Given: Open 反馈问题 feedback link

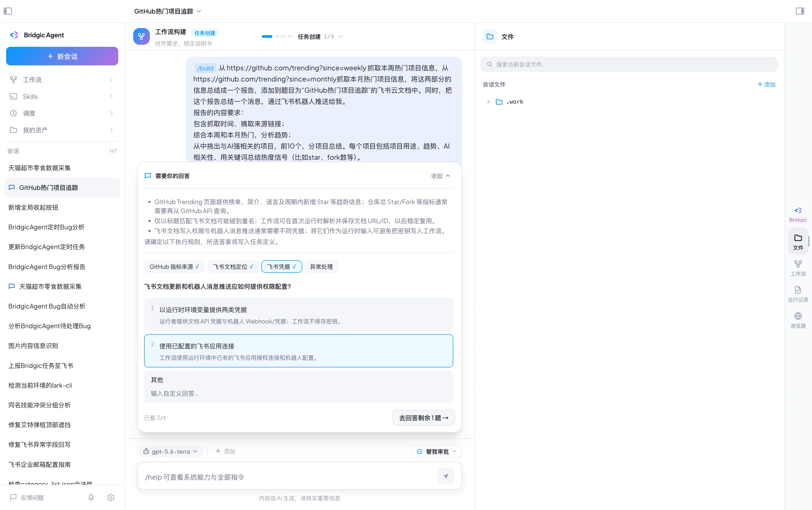Looking at the screenshot, I should tap(27, 497).
